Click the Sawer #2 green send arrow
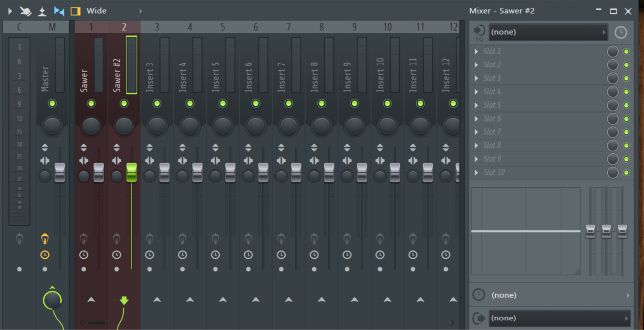 124,300
